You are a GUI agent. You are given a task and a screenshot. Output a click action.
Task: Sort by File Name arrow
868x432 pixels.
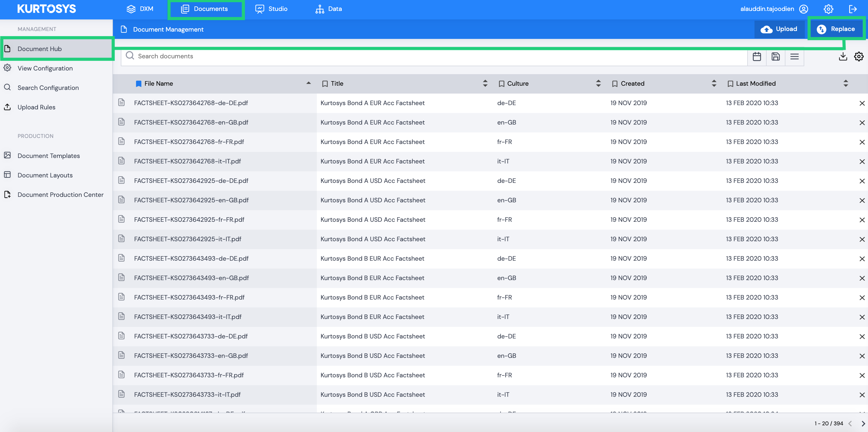pyautogui.click(x=308, y=83)
